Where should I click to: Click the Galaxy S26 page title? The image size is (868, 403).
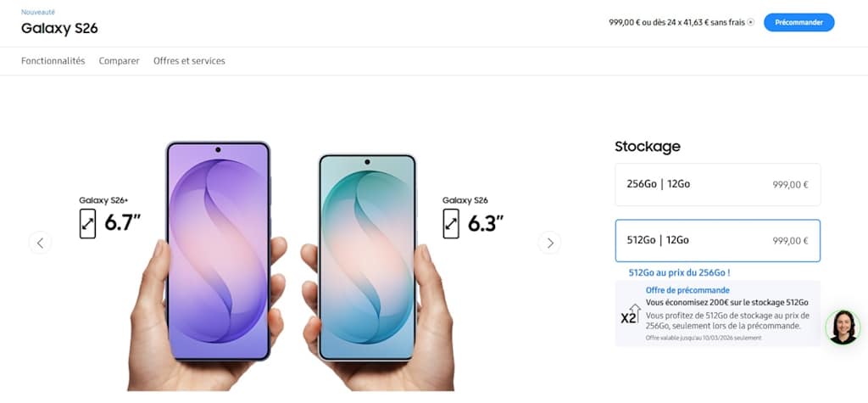click(x=59, y=28)
